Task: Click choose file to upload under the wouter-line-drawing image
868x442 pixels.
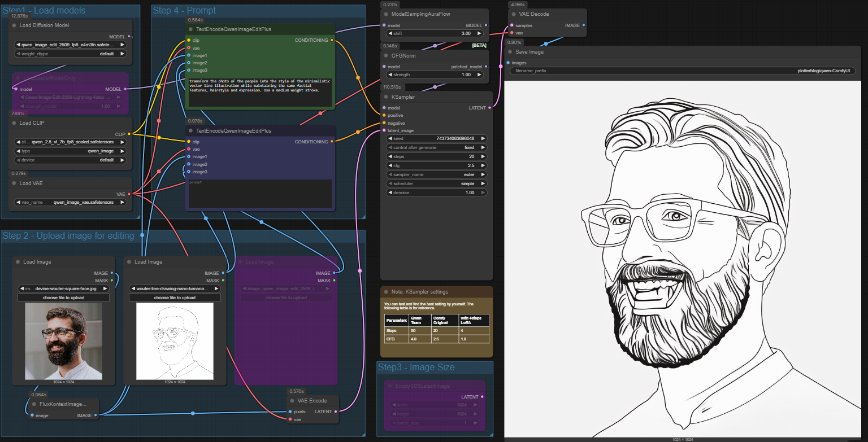Action: click(175, 297)
